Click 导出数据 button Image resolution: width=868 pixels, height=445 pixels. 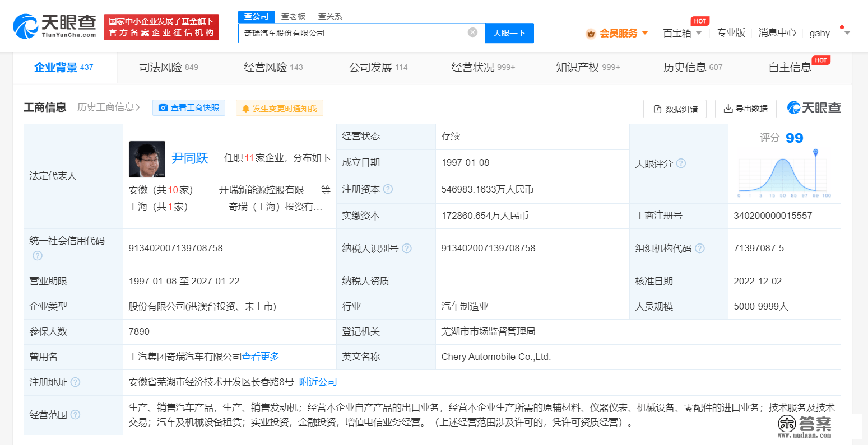tap(745, 109)
